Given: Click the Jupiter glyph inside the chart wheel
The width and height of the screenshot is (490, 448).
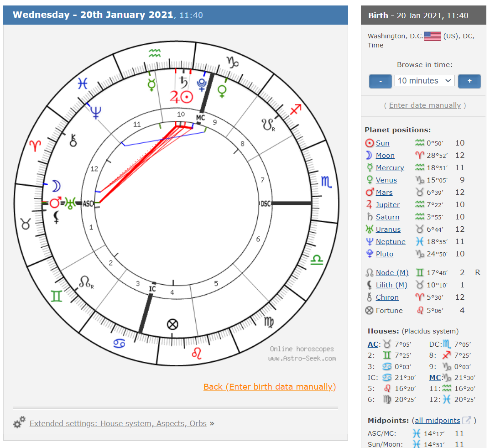Looking at the screenshot, I should click(x=175, y=97).
